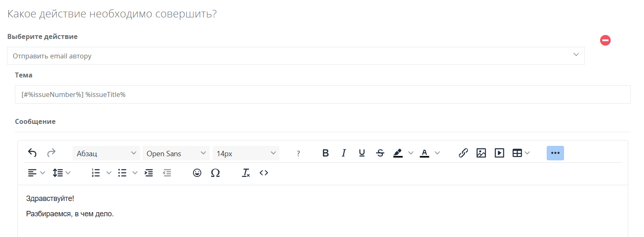
Task: Insert a hyperlink with link icon
Action: 463,153
